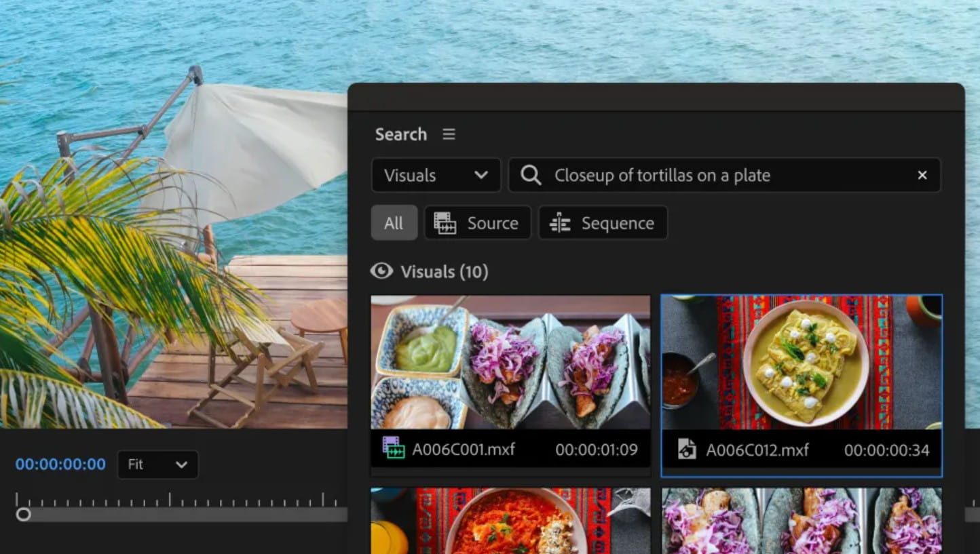Screen dimensions: 980x554
Task: Clear the search query with the X
Action: coord(922,176)
